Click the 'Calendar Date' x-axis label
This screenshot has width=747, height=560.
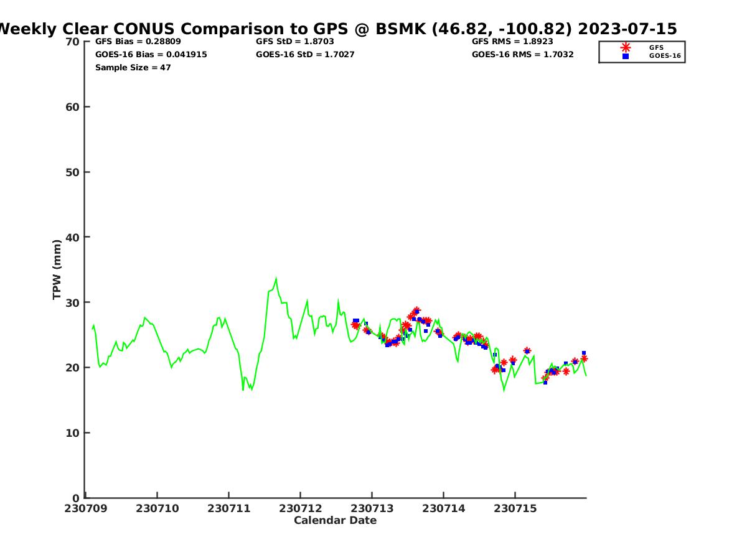point(336,520)
